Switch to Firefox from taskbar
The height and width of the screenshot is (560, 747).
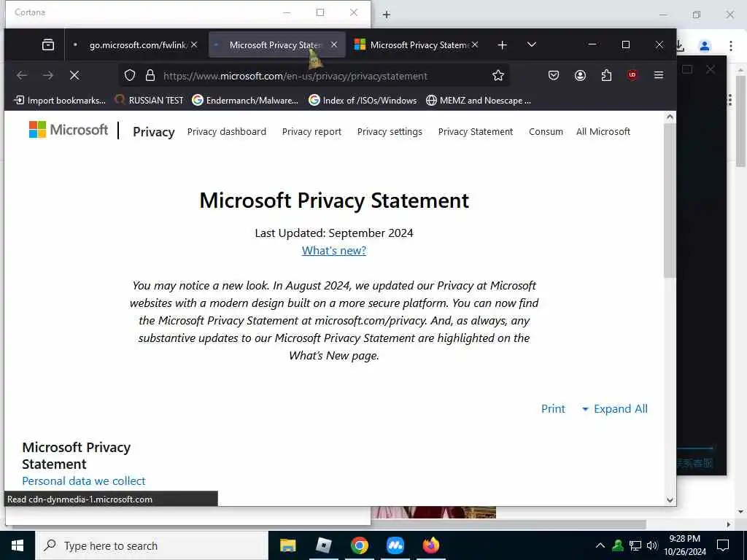(431, 545)
